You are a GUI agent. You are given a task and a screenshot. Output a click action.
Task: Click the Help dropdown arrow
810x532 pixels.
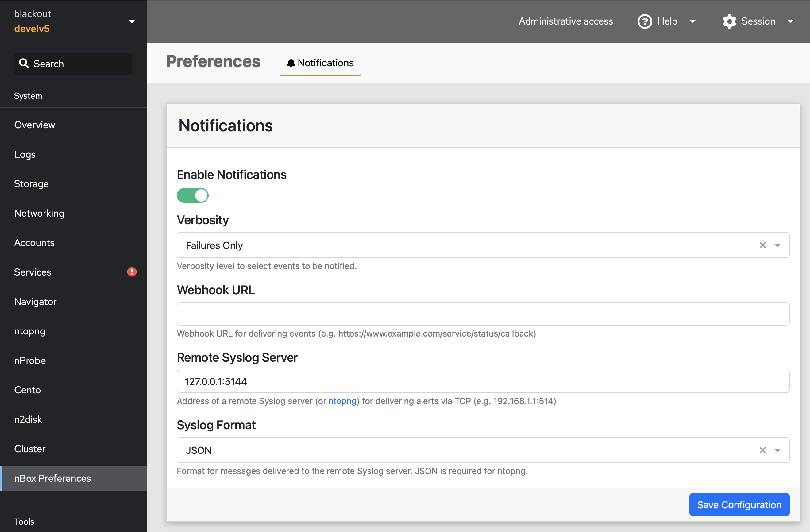[x=693, y=21]
